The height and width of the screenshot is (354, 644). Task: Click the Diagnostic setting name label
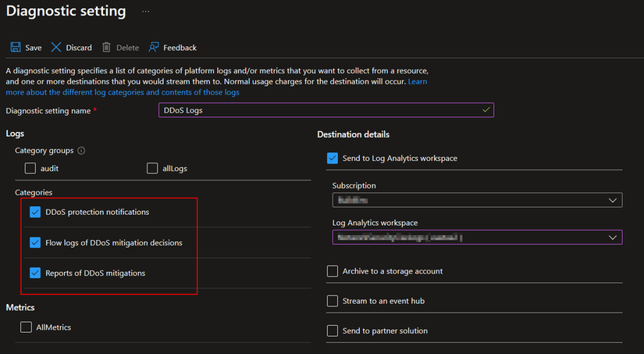tap(48, 111)
